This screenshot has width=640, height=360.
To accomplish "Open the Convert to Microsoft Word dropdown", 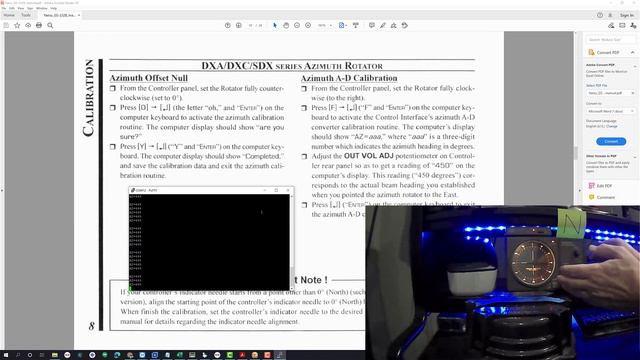I will click(x=611, y=111).
